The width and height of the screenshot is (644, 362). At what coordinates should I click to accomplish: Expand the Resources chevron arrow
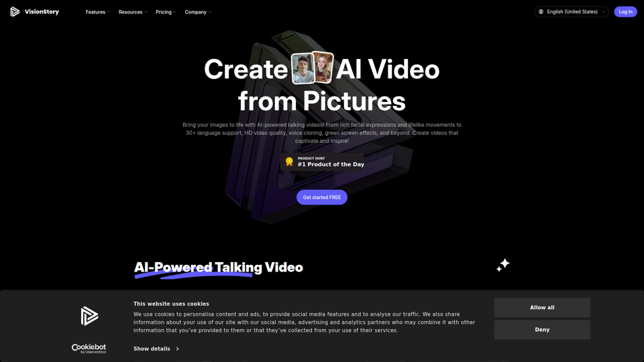tap(146, 12)
